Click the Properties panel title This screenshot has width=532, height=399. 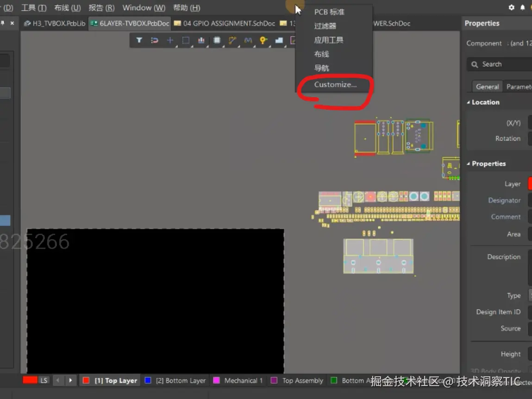(482, 24)
